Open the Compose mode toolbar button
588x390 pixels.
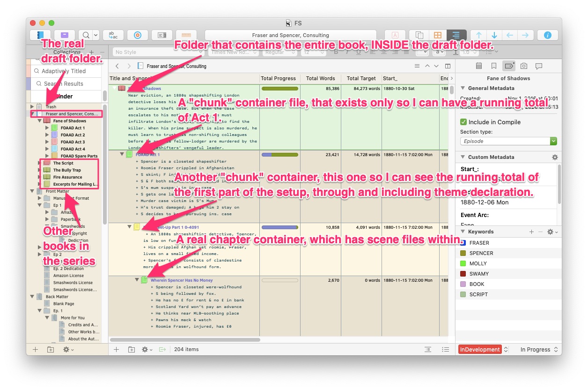pos(395,35)
